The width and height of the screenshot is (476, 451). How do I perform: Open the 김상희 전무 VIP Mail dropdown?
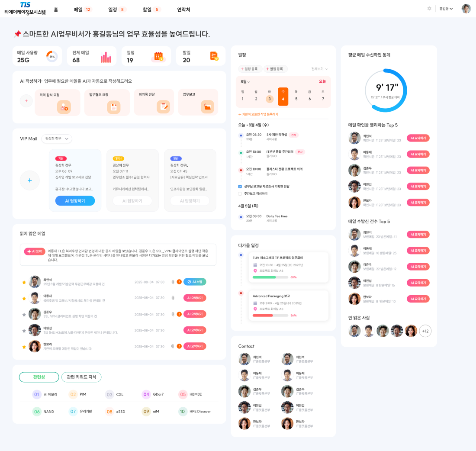point(57,139)
